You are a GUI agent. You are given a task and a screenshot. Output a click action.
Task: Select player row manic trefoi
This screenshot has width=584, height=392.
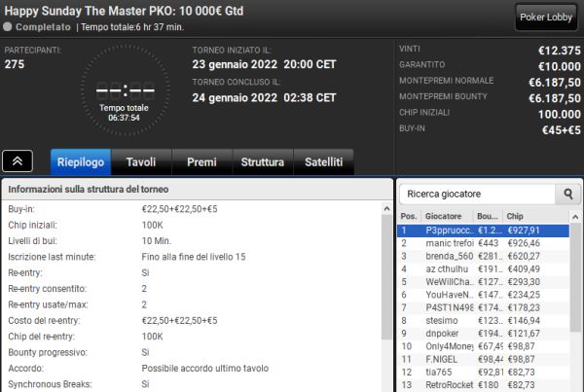pos(483,243)
